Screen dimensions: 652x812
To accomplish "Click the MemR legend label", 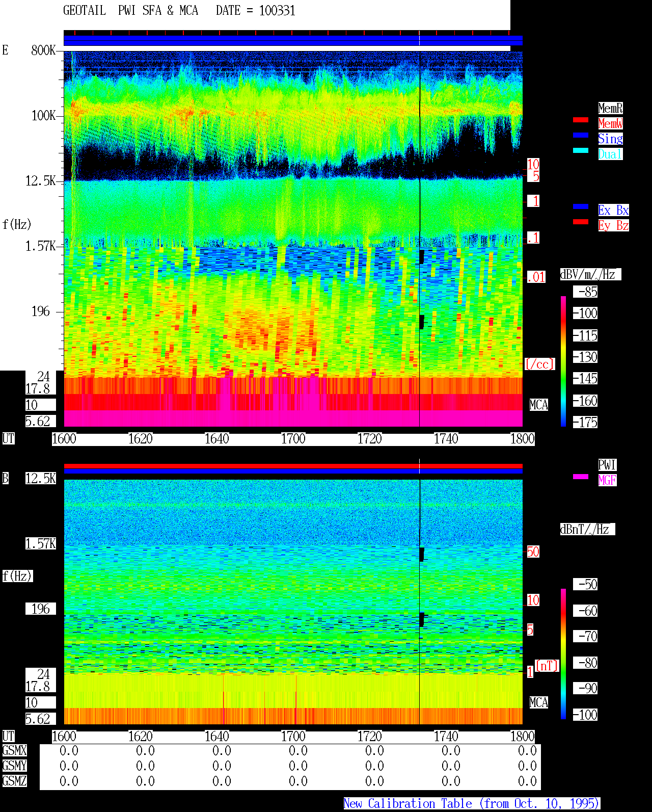I will (610, 108).
